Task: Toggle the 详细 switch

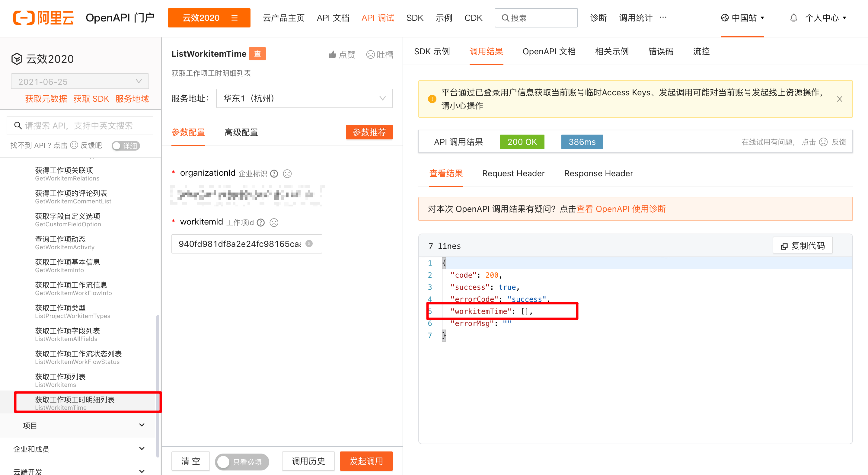Action: pos(126,145)
